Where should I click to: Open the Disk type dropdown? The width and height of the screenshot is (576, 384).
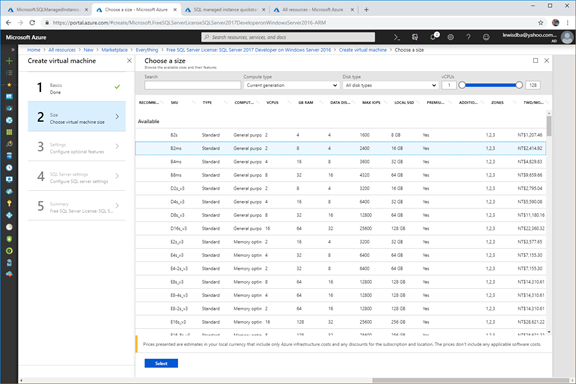pos(390,85)
